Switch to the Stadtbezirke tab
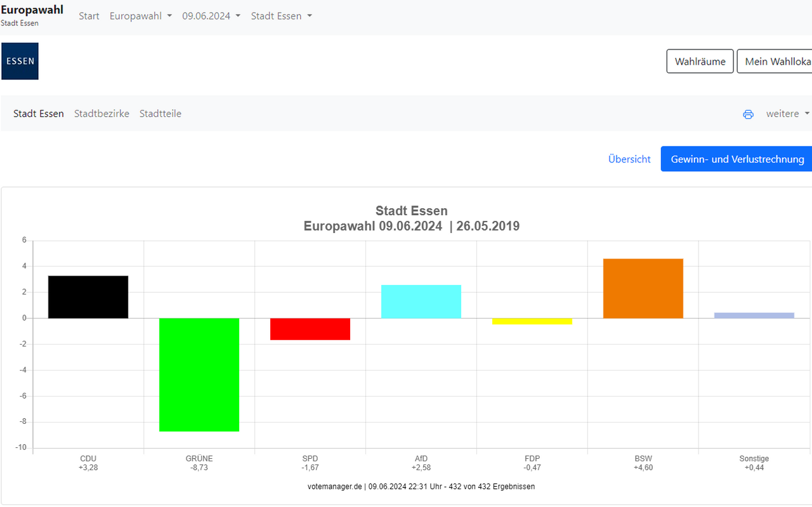Viewport: 812px width, 507px height. (101, 114)
